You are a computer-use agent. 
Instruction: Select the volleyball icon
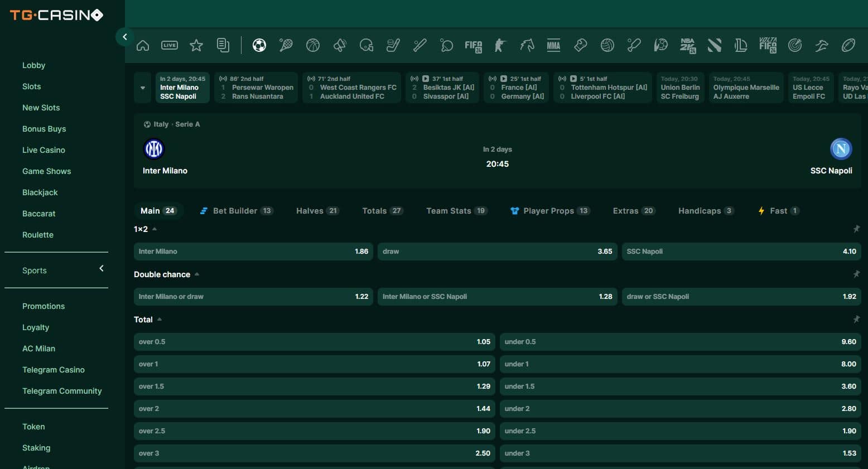coord(607,45)
